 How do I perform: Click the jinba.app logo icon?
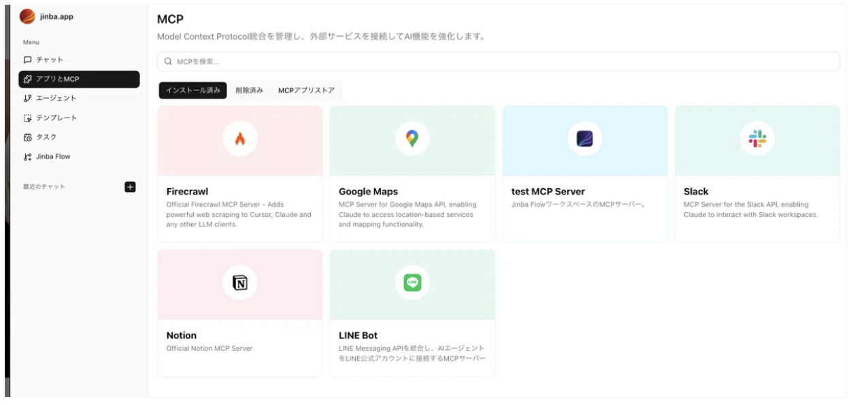click(x=27, y=16)
